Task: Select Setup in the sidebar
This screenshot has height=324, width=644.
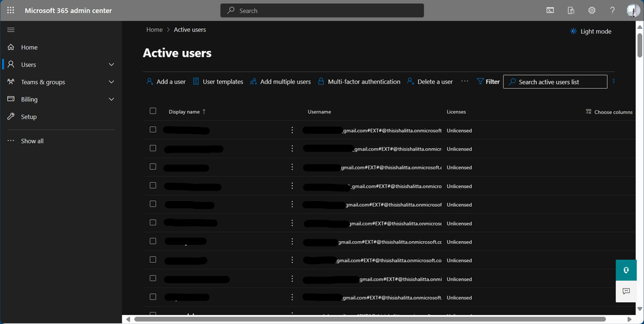Action: coord(29,117)
